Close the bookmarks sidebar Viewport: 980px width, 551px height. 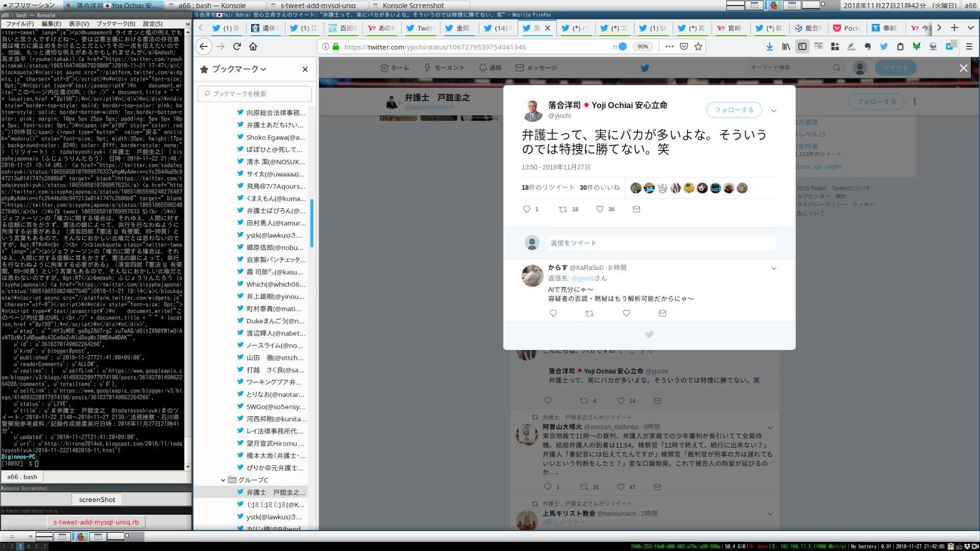(305, 69)
